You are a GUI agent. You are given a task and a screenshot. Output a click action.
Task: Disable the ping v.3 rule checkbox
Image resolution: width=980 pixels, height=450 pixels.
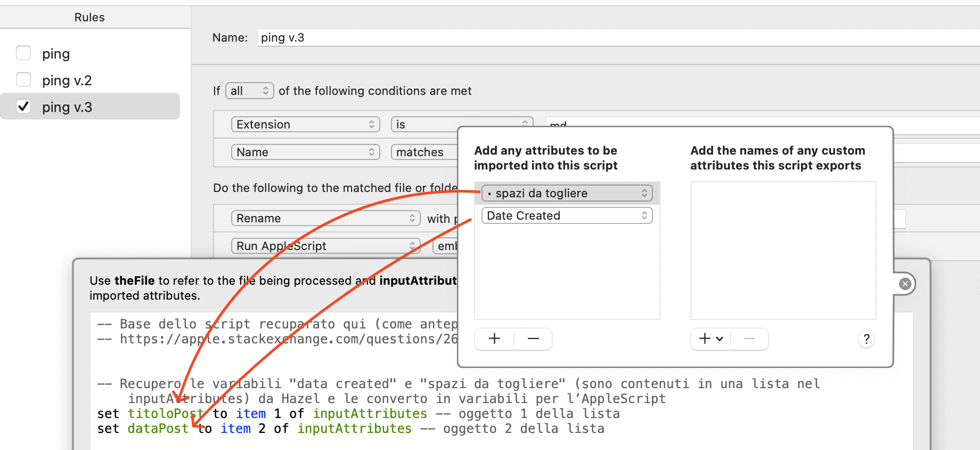point(23,106)
